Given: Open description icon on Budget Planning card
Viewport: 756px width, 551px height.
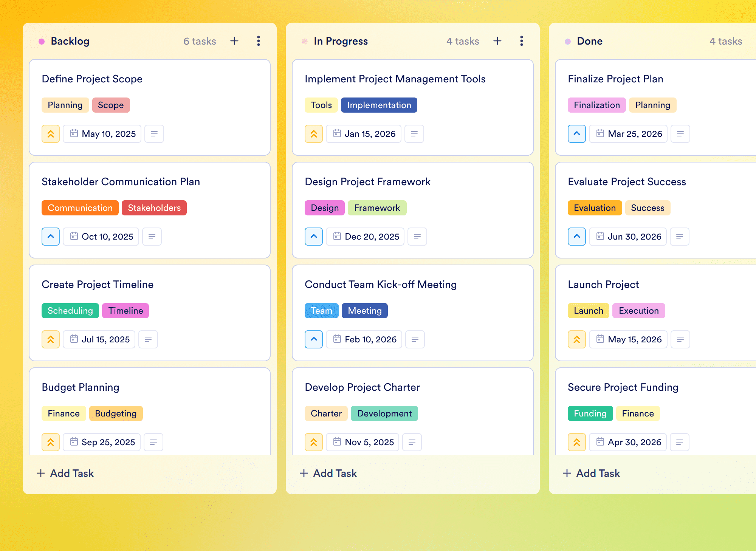Looking at the screenshot, I should (x=153, y=442).
